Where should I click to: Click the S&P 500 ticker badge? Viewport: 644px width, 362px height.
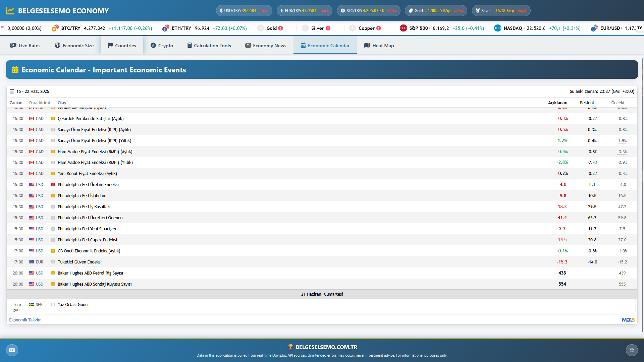pyautogui.click(x=404, y=28)
